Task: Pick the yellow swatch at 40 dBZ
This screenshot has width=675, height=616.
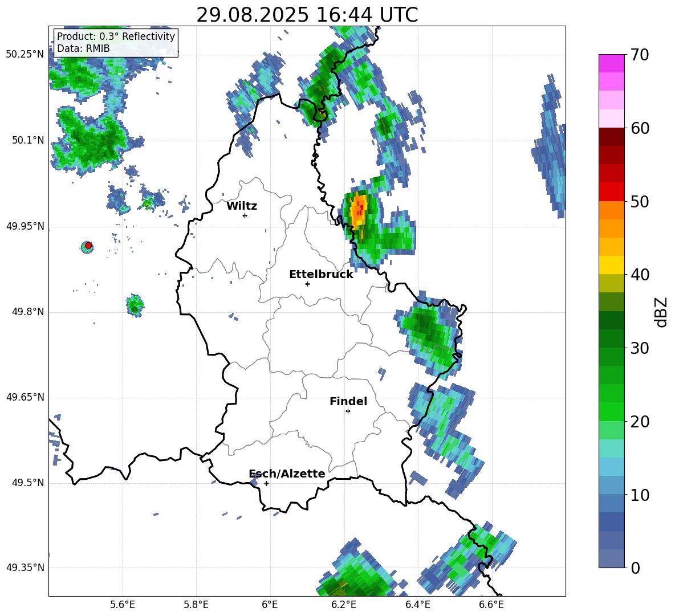Action: (611, 265)
